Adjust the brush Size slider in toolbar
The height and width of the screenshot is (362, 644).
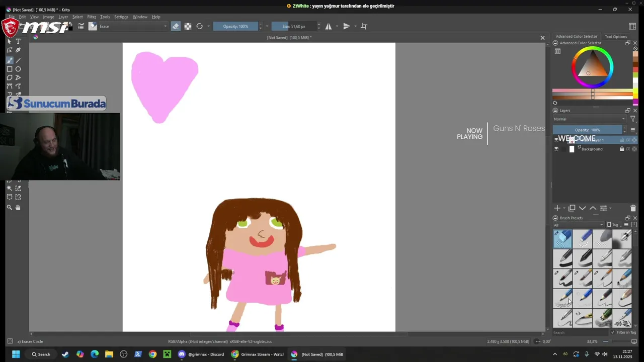(294, 26)
